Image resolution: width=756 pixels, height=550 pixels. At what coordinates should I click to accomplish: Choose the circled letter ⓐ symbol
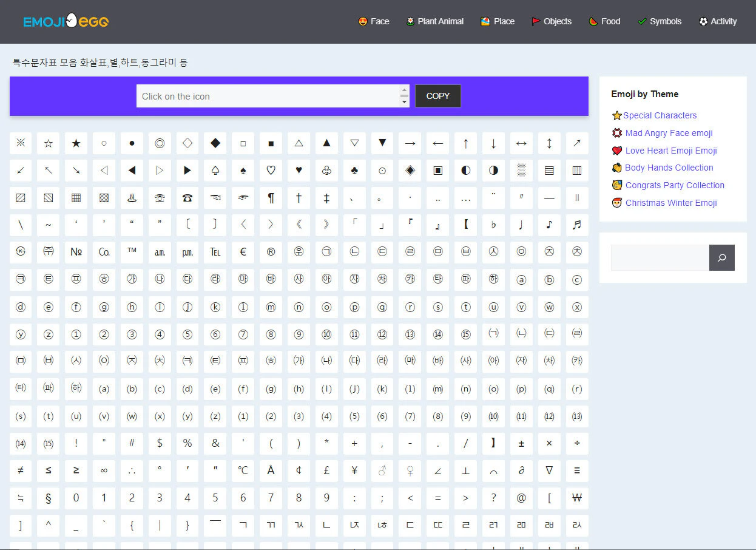[521, 279]
